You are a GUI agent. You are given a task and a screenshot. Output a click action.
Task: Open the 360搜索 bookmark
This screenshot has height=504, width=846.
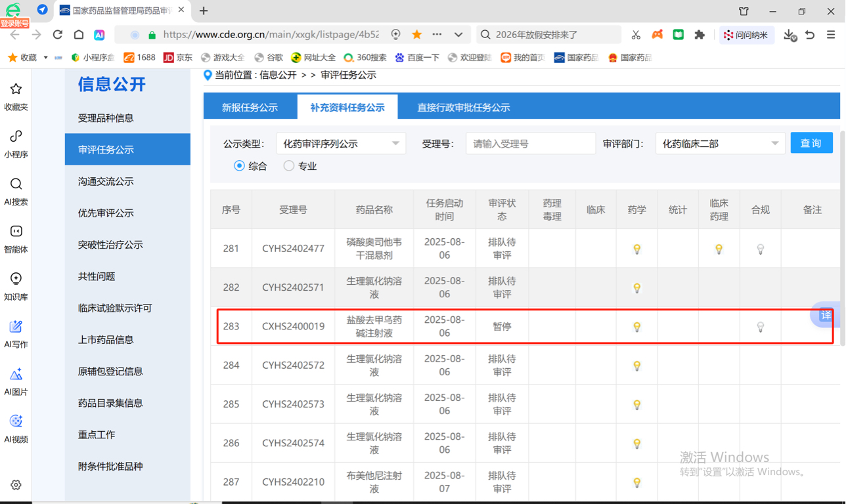click(365, 58)
